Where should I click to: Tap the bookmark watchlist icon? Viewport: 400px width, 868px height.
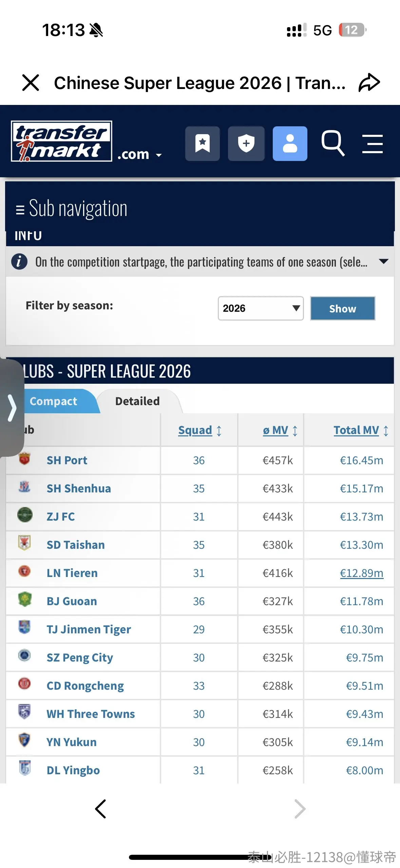(203, 143)
